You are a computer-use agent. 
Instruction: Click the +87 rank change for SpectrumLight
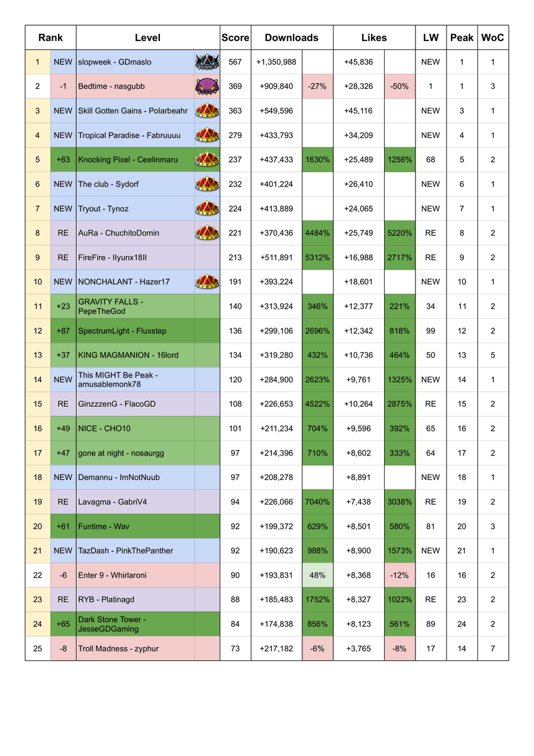tap(63, 331)
